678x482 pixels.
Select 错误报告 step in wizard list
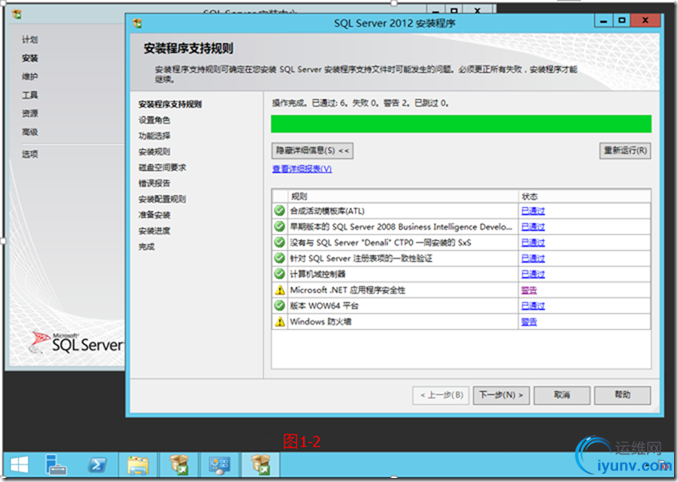pos(154,183)
